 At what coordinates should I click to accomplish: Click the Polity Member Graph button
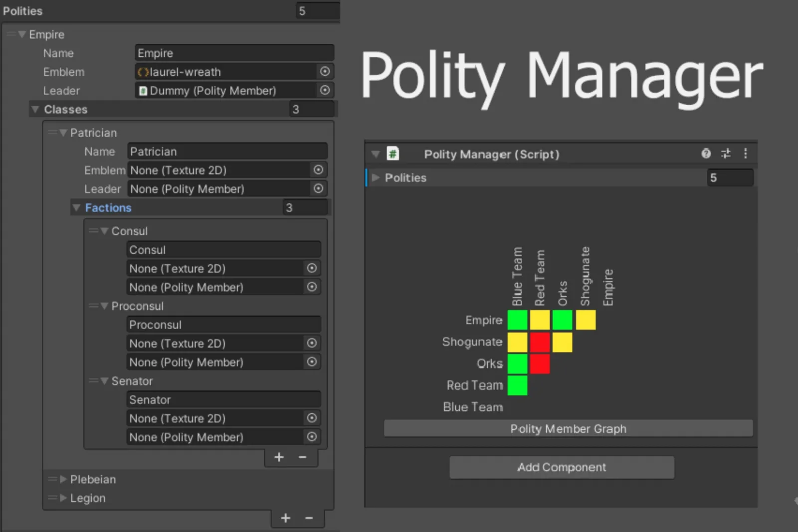click(568, 428)
